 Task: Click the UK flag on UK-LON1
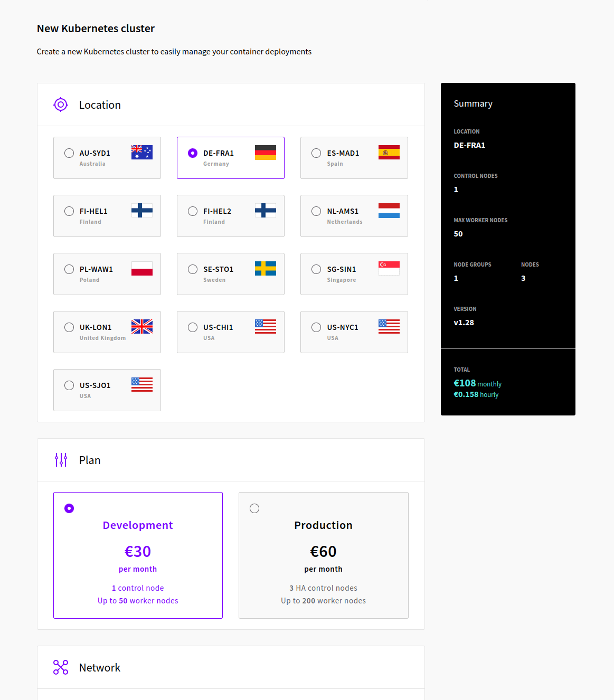[x=142, y=326]
